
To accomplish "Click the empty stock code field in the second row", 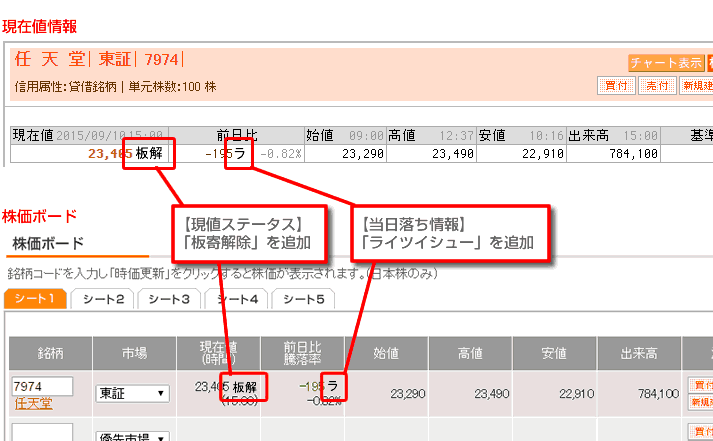I will click(x=42, y=433).
